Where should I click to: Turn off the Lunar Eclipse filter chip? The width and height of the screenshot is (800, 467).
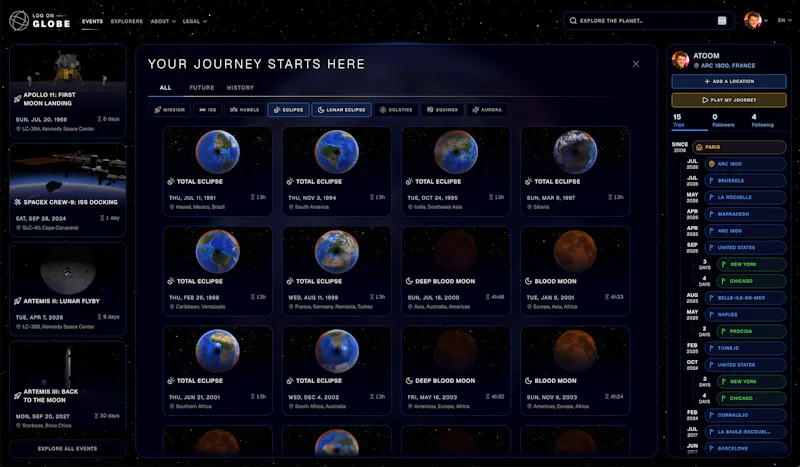coord(341,110)
